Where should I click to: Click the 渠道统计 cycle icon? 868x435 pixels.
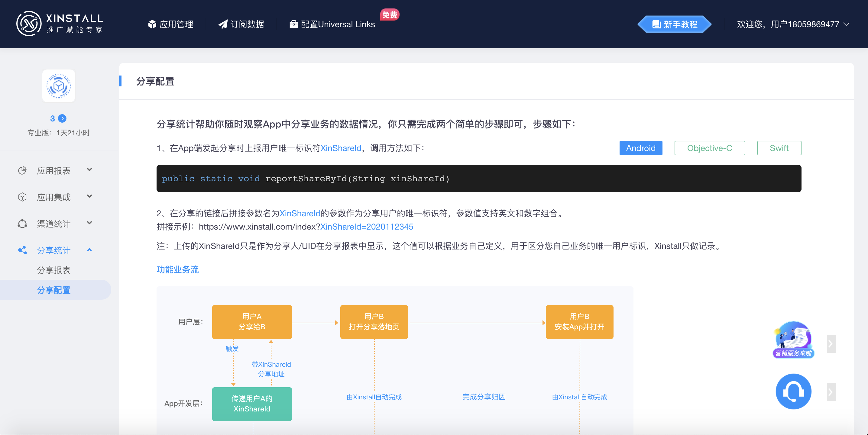tap(22, 224)
